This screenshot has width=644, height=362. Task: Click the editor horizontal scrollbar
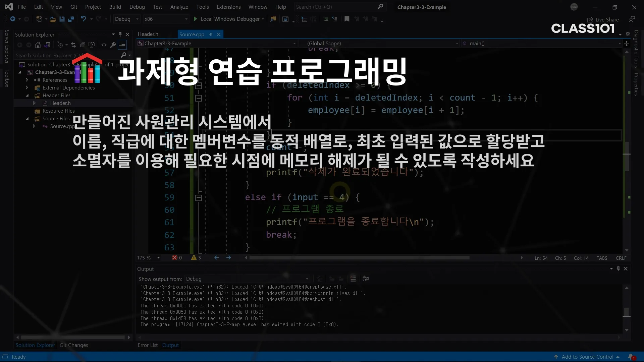pos(359,258)
